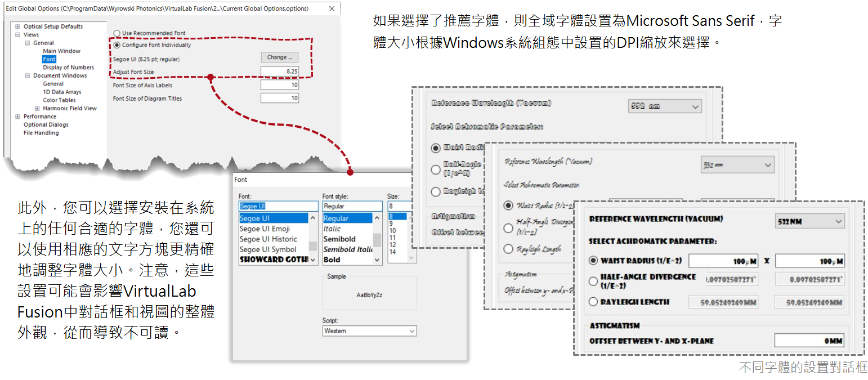Open 1D Data Arrays tree item
868x380 pixels.
tap(62, 92)
